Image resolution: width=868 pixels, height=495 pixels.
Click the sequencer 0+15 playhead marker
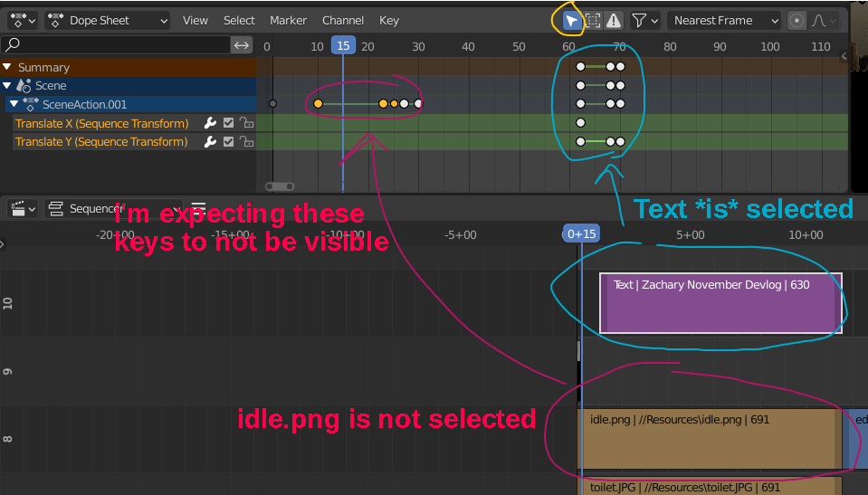pos(581,234)
